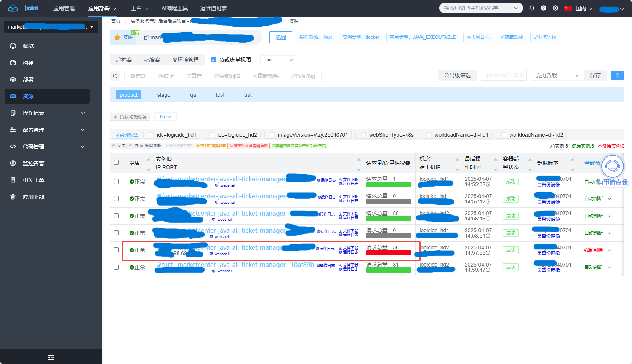This screenshot has width=632, height=364.
Task: Open the 5m time range dropdown
Action: click(x=279, y=60)
